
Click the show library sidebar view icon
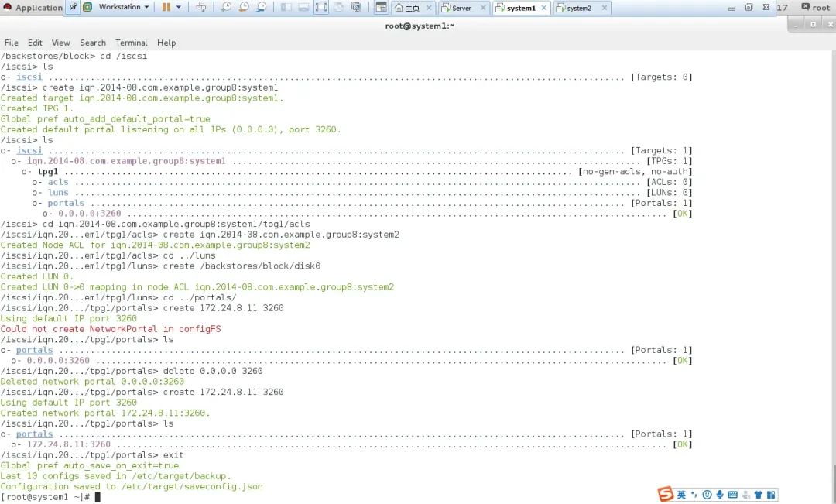[x=286, y=7]
